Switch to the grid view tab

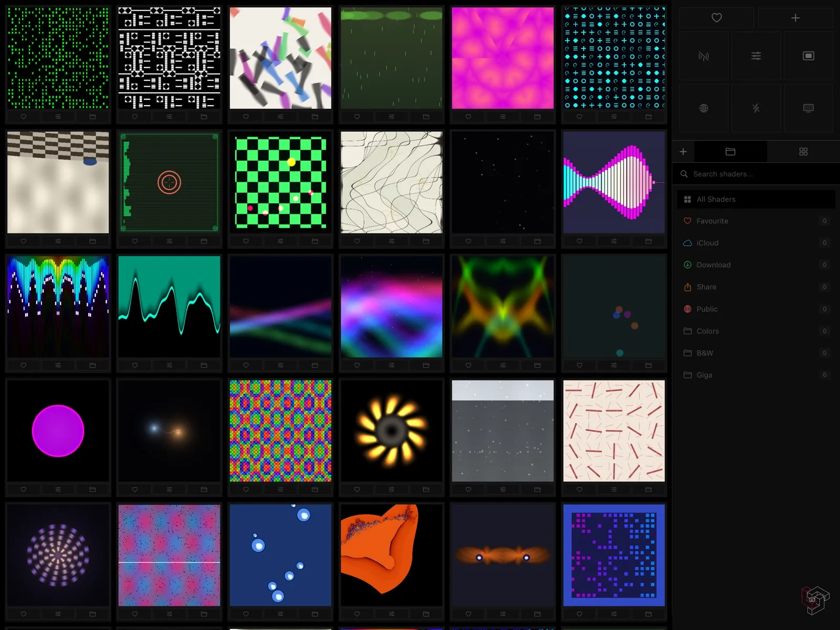(x=803, y=152)
